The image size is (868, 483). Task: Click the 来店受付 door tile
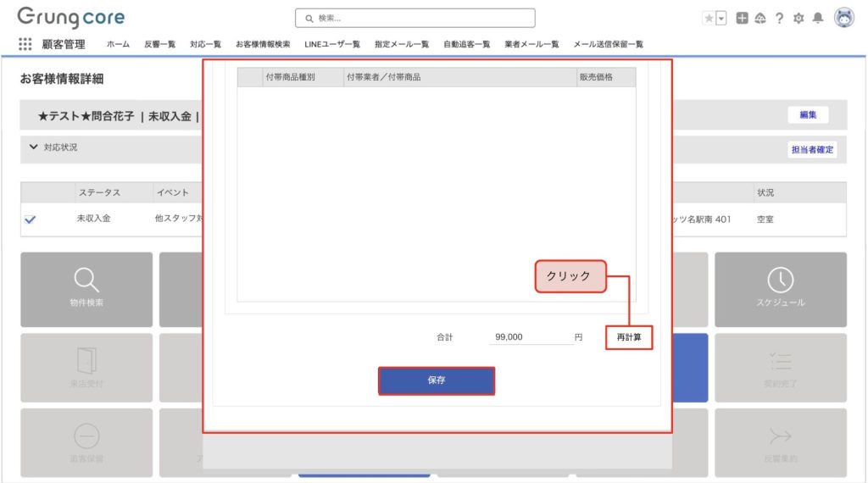pos(86,367)
